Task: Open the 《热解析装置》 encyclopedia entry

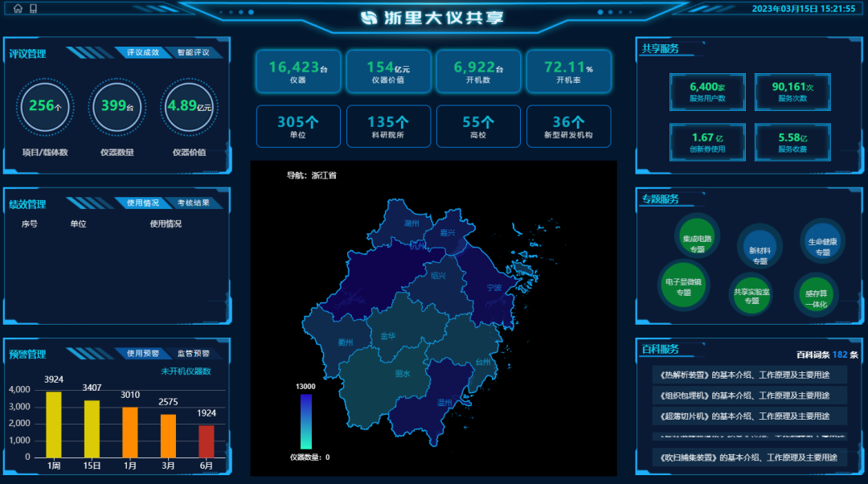Action: (x=745, y=373)
